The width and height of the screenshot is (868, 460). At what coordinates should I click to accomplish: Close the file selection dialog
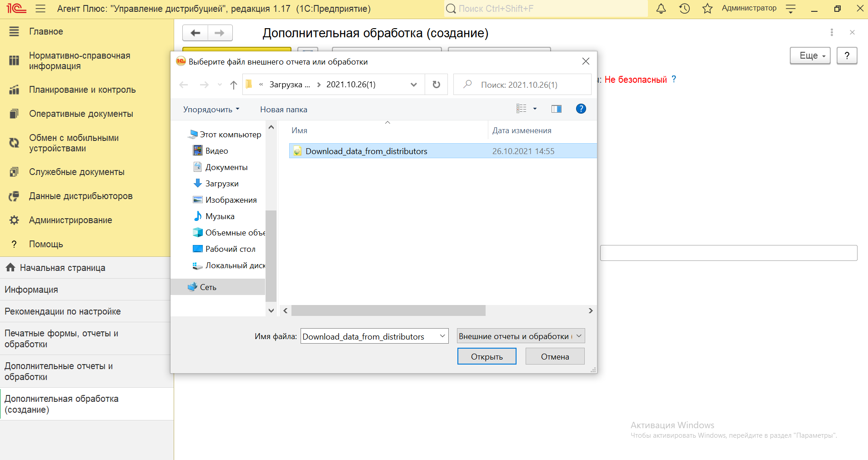586,61
